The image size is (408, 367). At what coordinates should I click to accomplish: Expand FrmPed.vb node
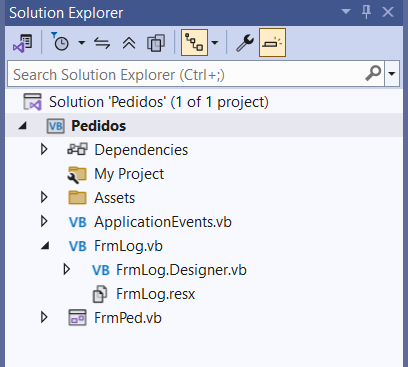(x=44, y=318)
